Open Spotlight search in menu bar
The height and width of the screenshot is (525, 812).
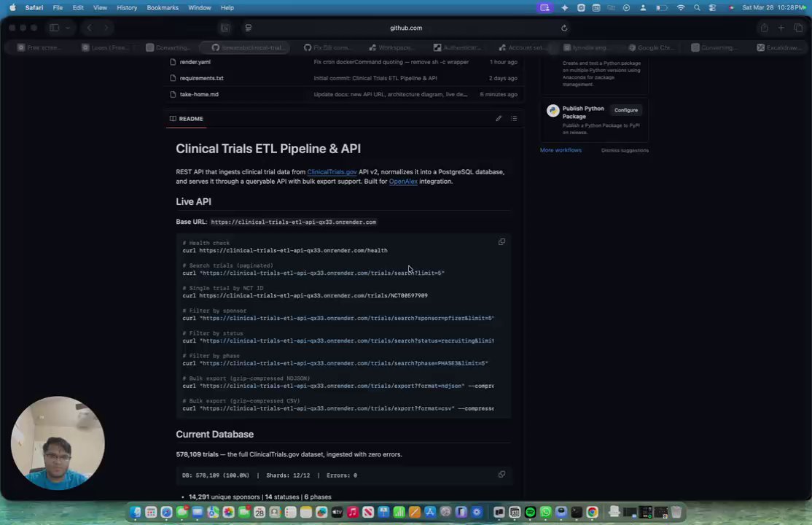click(x=697, y=8)
